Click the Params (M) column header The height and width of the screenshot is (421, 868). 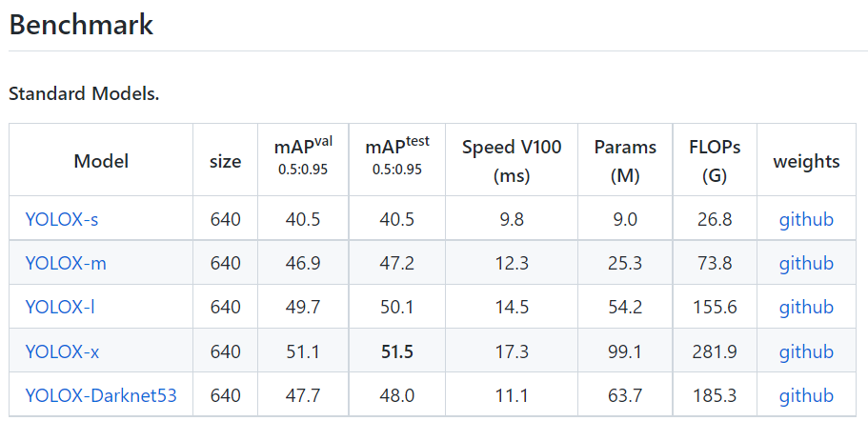pyautogui.click(x=625, y=161)
